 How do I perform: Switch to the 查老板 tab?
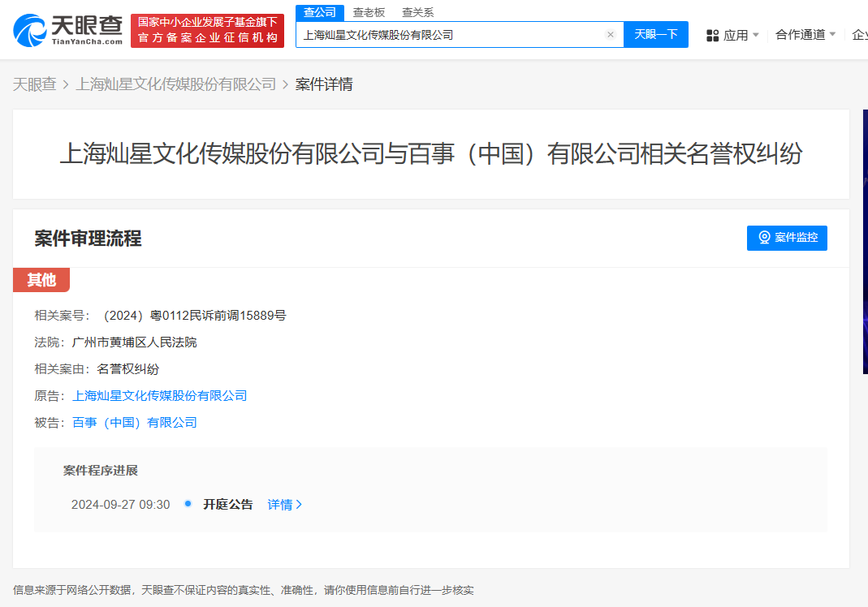click(367, 12)
